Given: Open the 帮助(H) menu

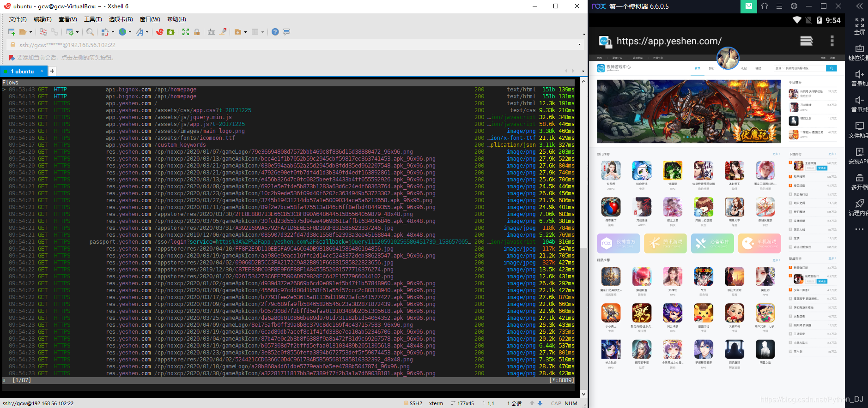Looking at the screenshot, I should (x=176, y=19).
